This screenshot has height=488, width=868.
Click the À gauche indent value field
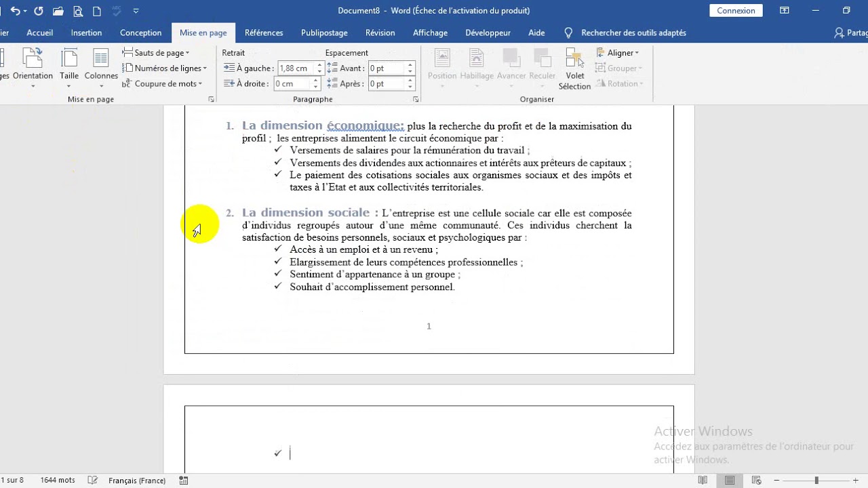pos(294,68)
